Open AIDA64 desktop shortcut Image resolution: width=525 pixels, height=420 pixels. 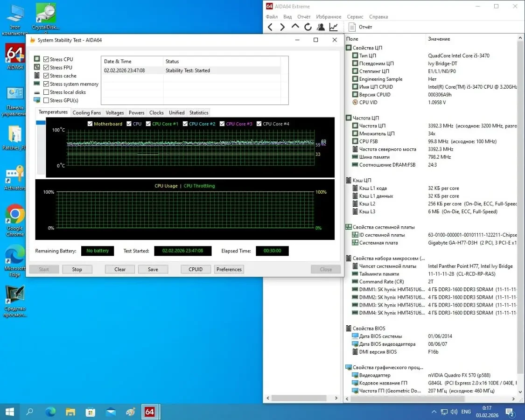(15, 56)
